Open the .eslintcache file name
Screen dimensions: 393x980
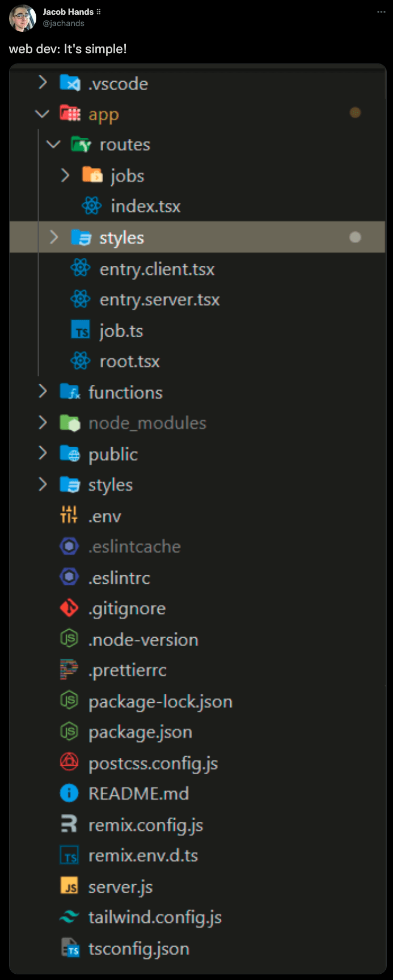(x=134, y=546)
